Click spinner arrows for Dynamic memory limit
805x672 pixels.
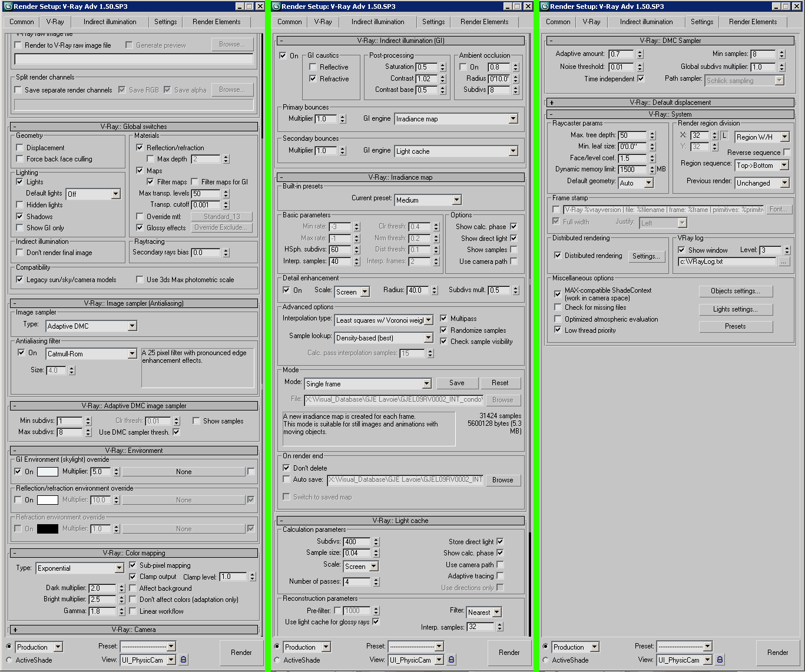[x=652, y=170]
